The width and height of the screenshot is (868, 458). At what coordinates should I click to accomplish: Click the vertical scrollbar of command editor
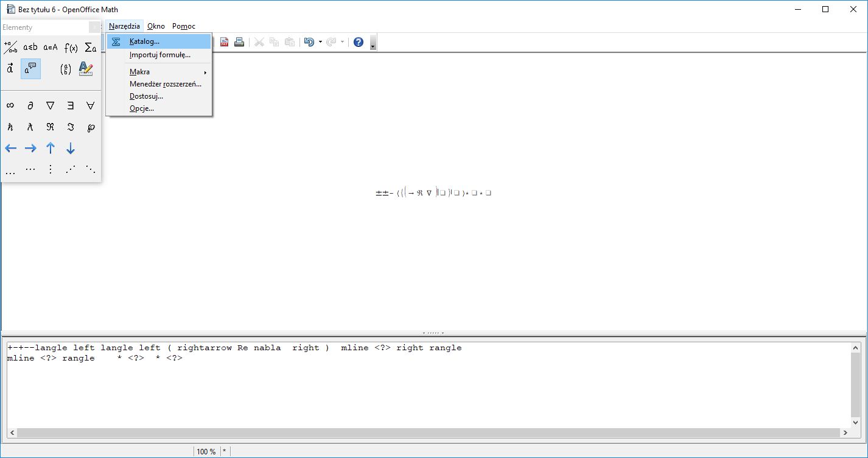click(856, 385)
